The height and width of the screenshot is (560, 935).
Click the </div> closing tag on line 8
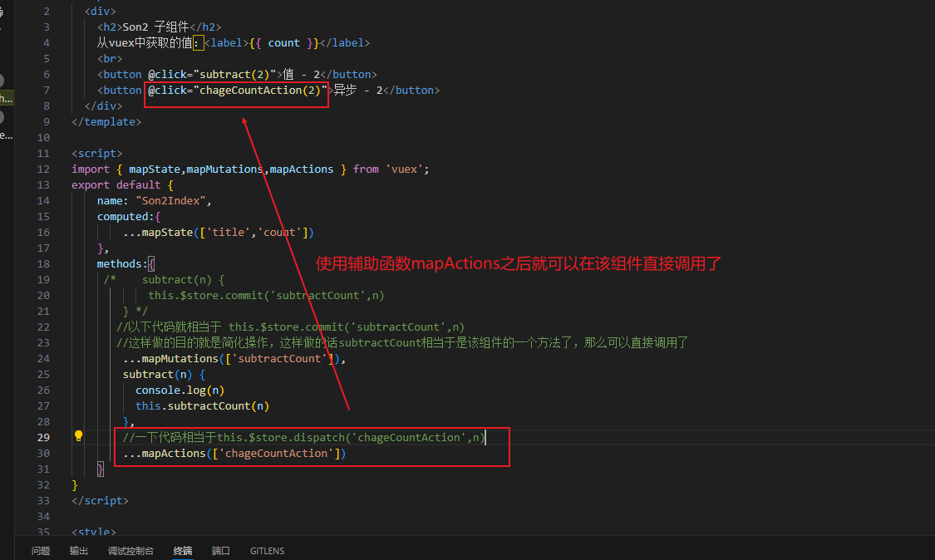coord(103,106)
